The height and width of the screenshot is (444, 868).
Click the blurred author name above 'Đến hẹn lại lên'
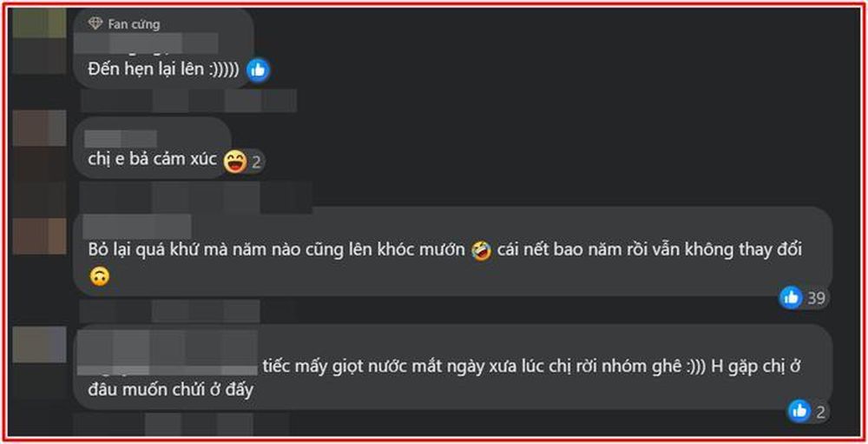[146, 43]
